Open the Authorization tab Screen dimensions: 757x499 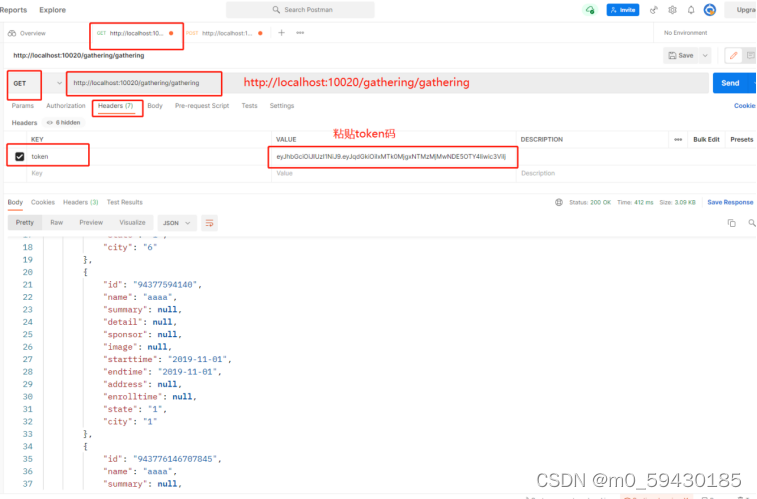(66, 106)
